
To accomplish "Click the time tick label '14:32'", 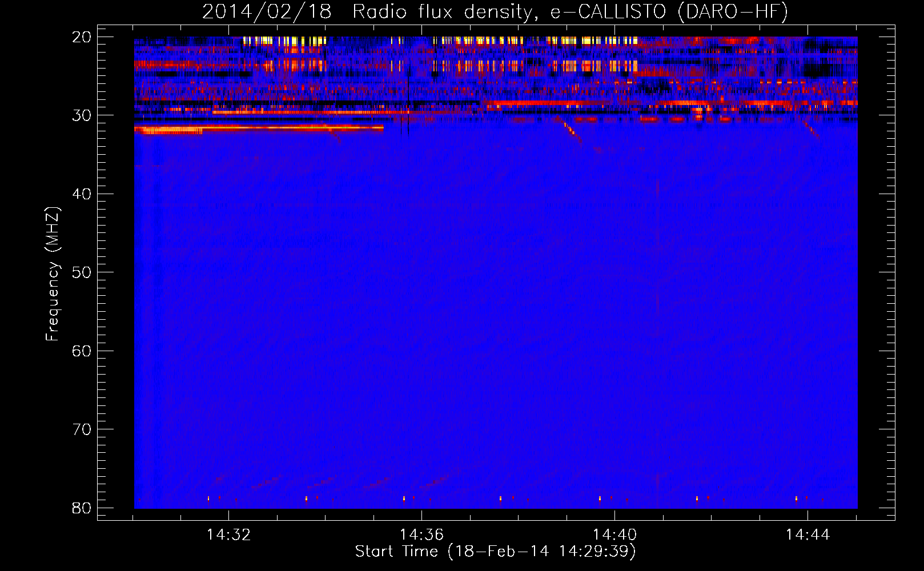I will (x=229, y=535).
